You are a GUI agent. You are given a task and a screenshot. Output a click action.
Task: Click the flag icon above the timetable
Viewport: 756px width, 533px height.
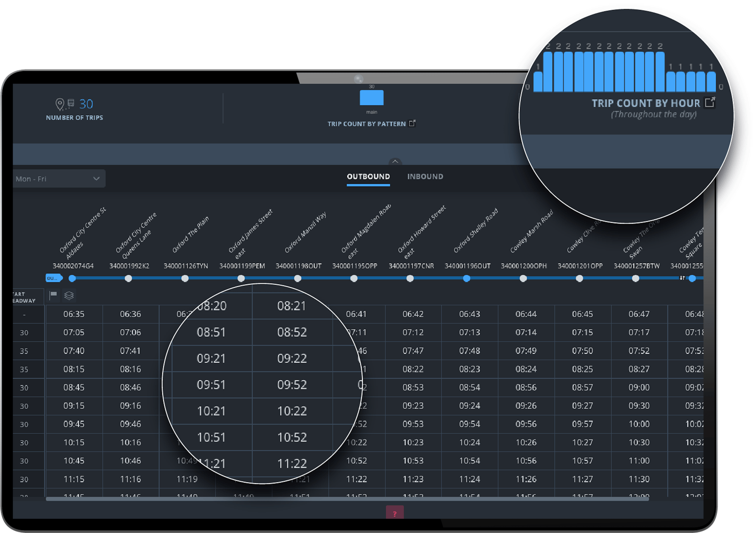click(53, 296)
